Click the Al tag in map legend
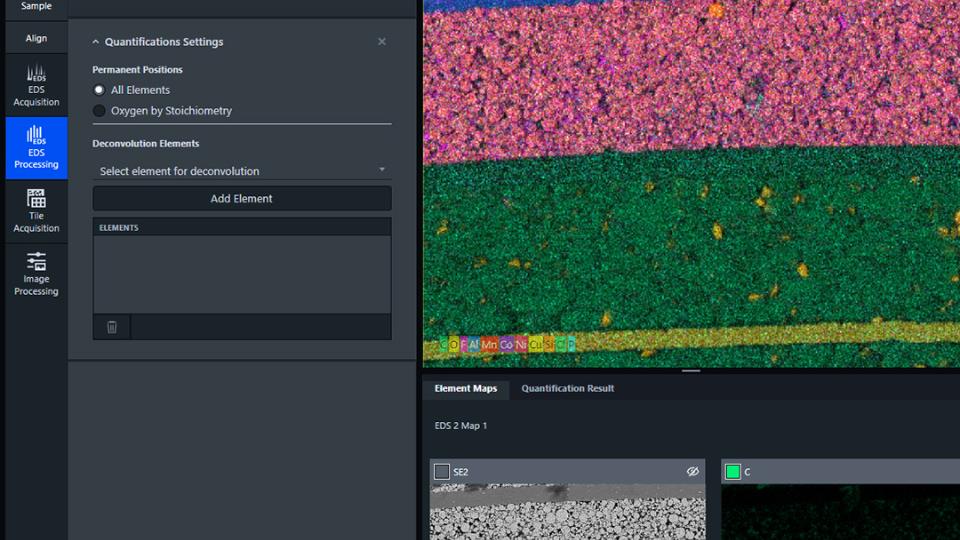The image size is (960, 540). pyautogui.click(x=474, y=344)
